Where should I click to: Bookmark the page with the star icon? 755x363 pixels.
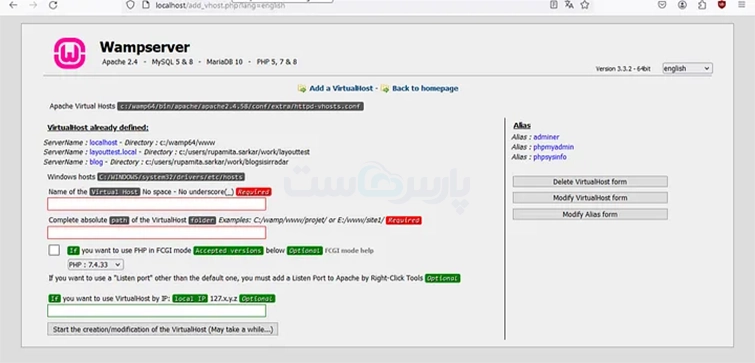coord(585,5)
